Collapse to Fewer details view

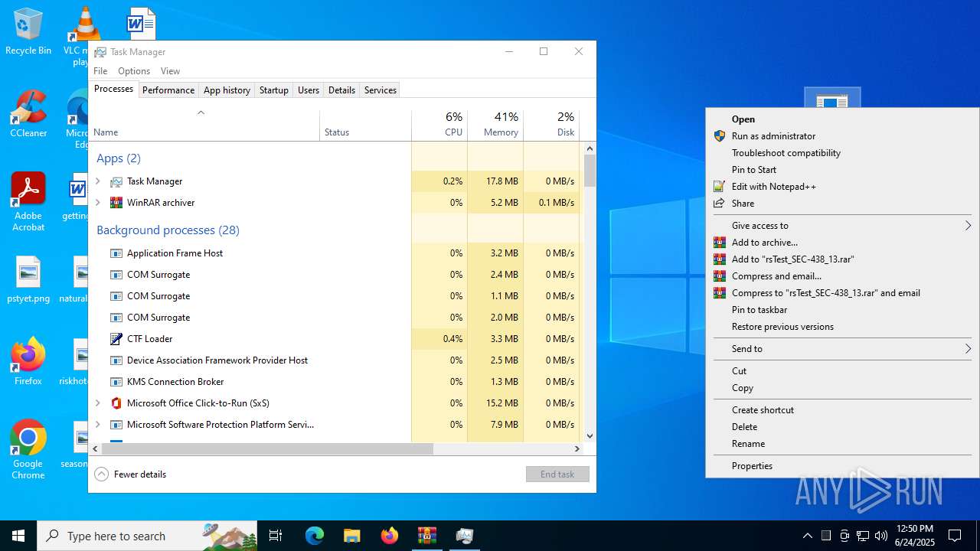tap(130, 474)
